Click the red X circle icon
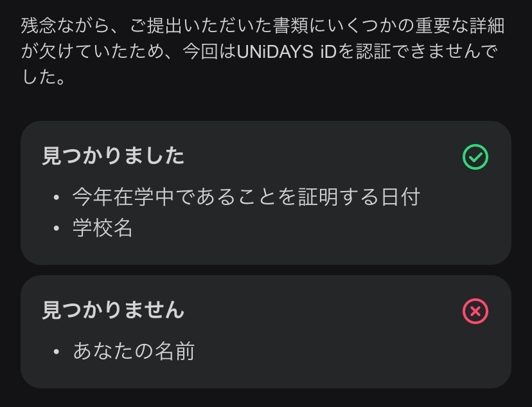 tap(475, 311)
